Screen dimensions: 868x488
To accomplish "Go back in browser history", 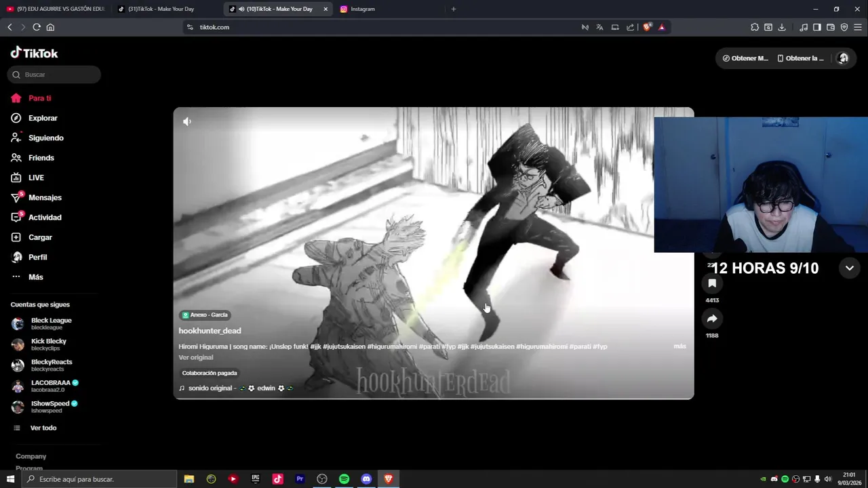I will click(9, 27).
